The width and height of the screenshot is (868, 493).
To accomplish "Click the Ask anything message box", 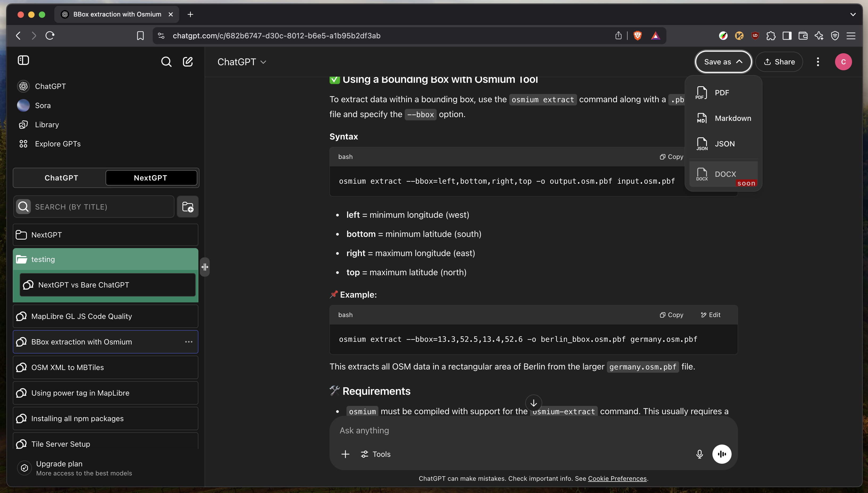I will click(533, 430).
